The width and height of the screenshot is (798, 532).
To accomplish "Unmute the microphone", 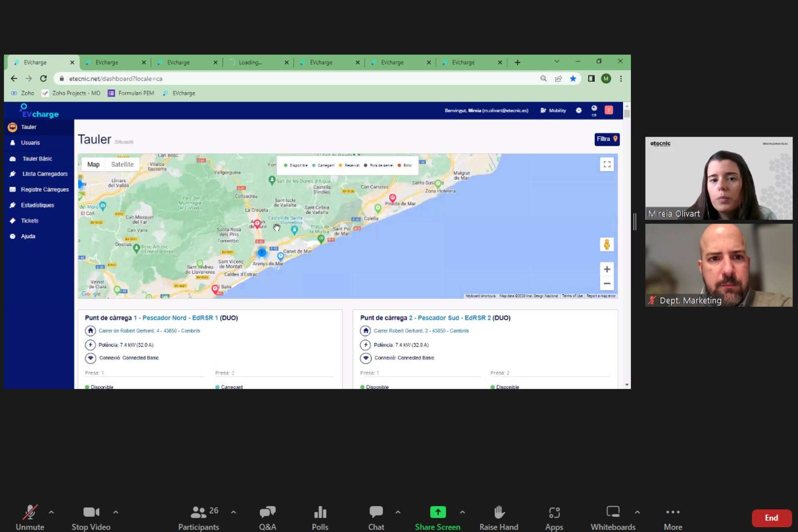I will pyautogui.click(x=30, y=512).
